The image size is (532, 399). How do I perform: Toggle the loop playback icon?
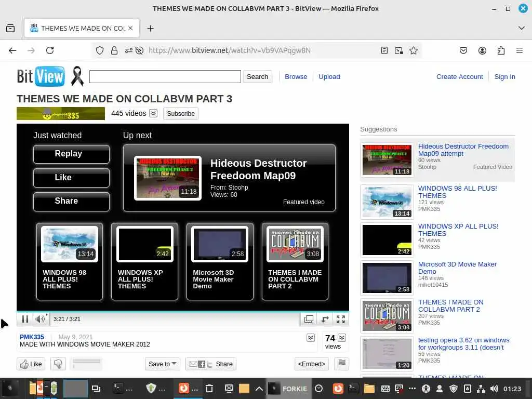coord(325,319)
